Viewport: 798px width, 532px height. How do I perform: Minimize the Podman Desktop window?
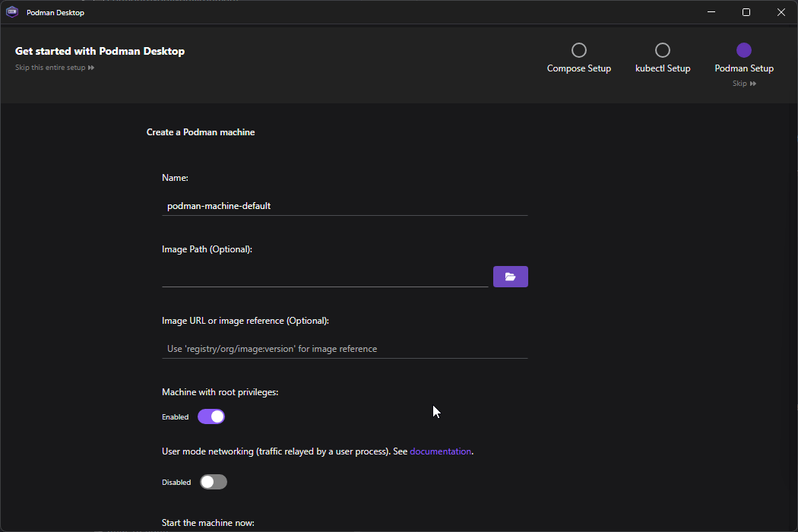(711, 12)
